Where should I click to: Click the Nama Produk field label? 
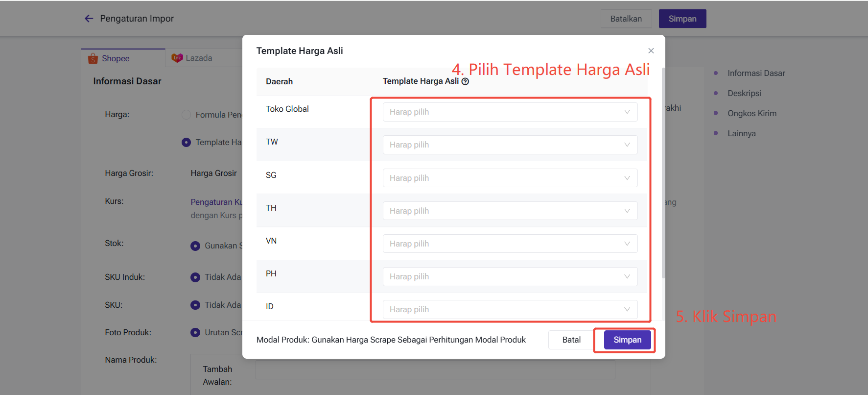tap(131, 360)
